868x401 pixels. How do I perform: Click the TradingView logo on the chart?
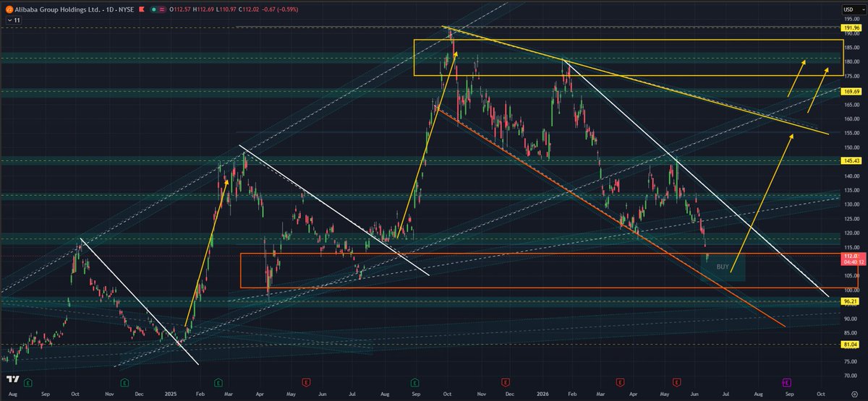point(12,379)
